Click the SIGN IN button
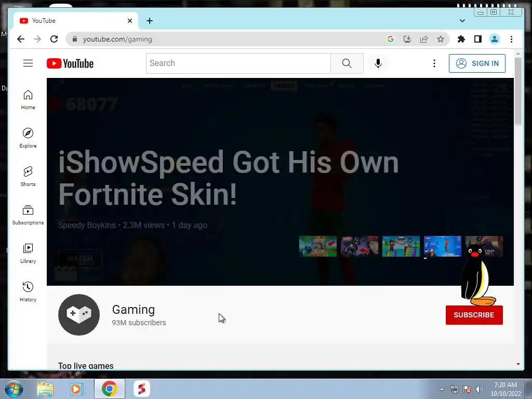Image resolution: width=532 pixels, height=399 pixels. click(477, 63)
